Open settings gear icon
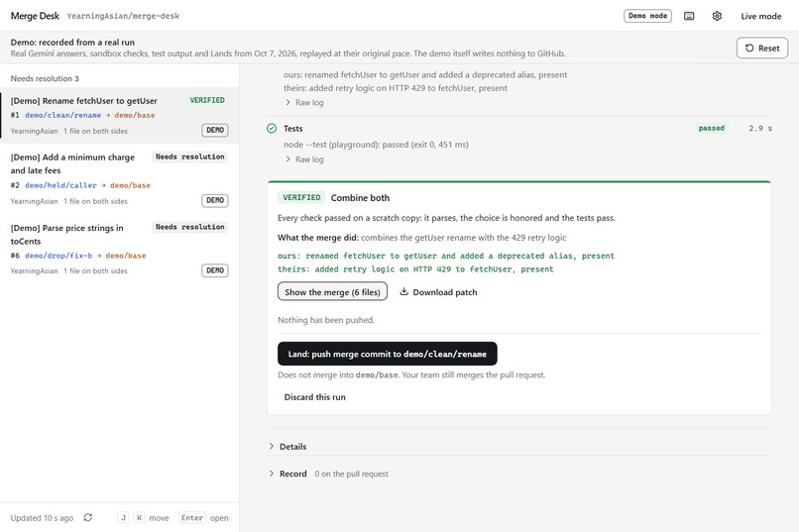The image size is (799, 532). tap(717, 16)
